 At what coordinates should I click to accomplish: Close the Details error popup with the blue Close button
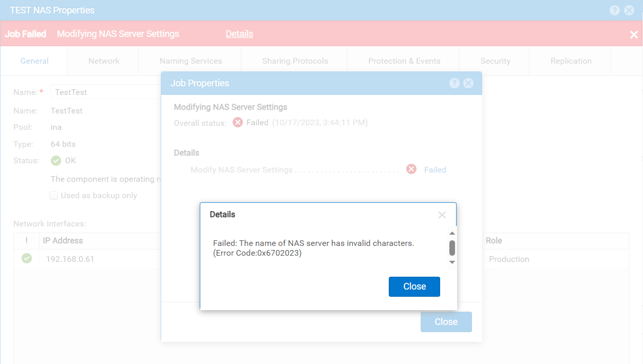pyautogui.click(x=414, y=286)
